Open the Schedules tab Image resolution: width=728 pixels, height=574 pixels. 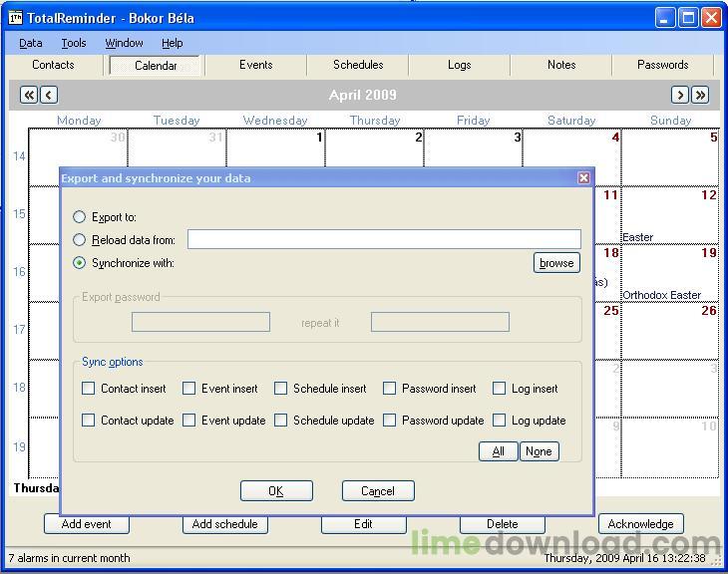click(358, 65)
